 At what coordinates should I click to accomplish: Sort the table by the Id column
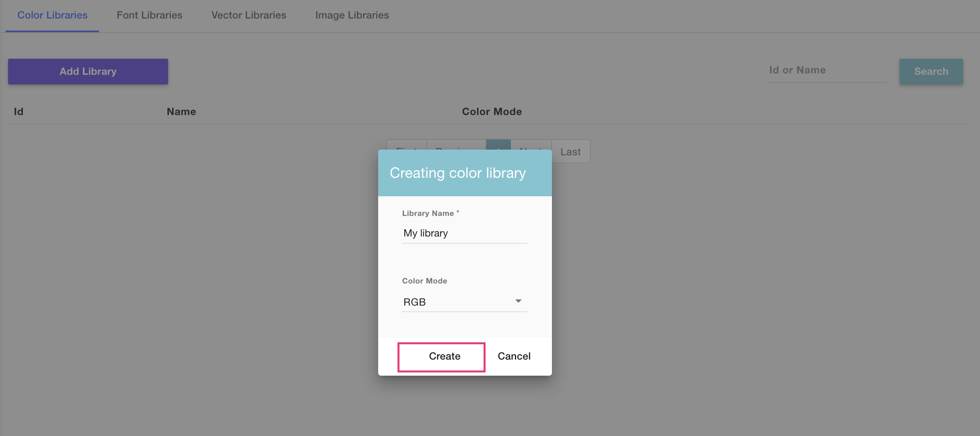(x=18, y=111)
